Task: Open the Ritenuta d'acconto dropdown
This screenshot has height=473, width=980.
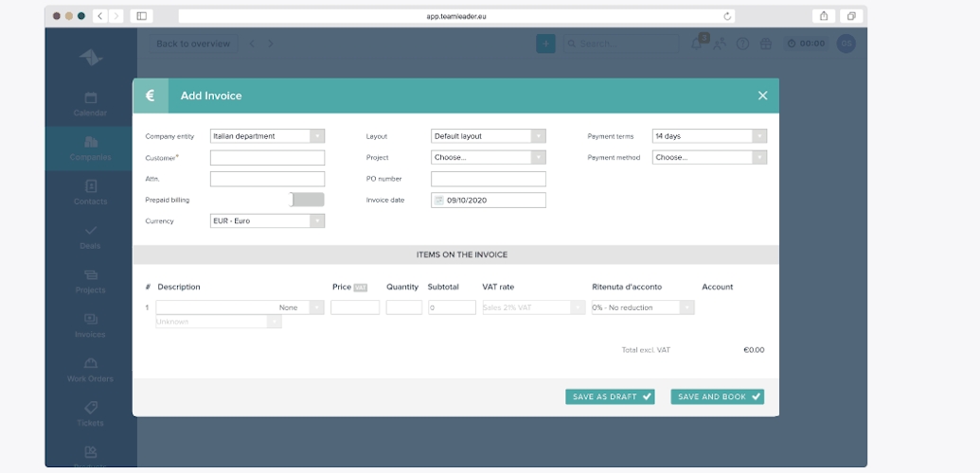Action: point(643,307)
